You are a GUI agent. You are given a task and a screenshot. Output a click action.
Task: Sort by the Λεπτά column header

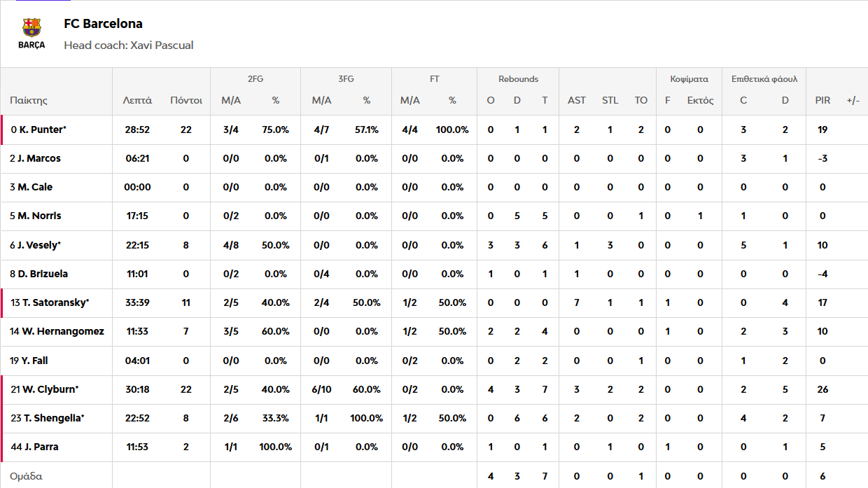[x=137, y=100]
